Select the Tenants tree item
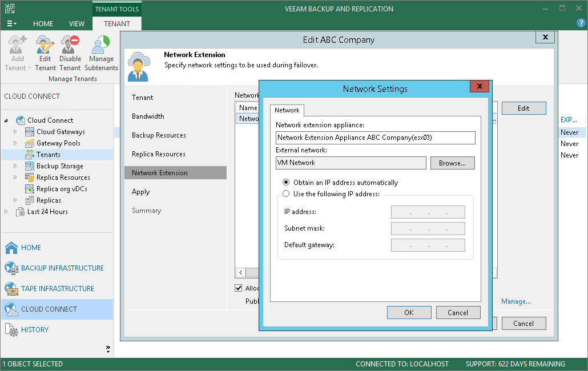This screenshot has width=588, height=371. point(49,155)
